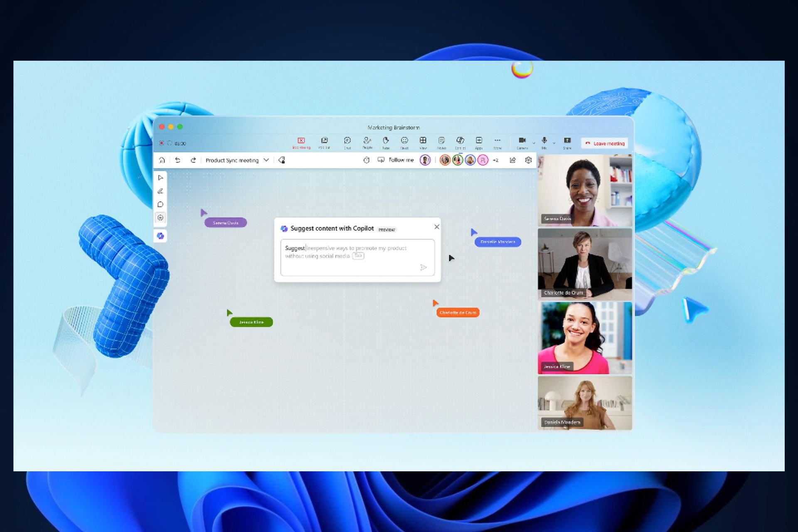
Task: Open the Copilot button in left sidebar
Action: click(x=160, y=236)
